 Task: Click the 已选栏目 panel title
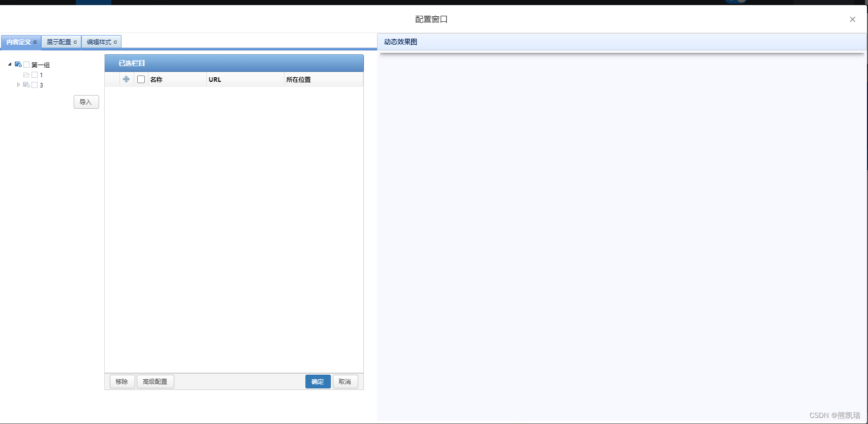coord(132,63)
